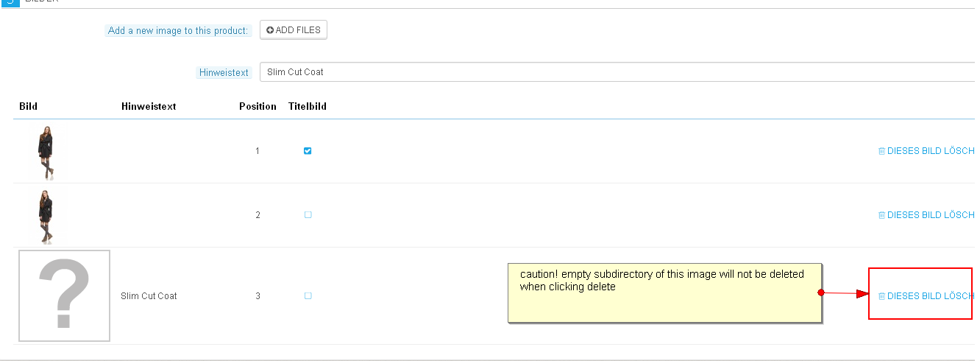Viewport: 980px width, 361px height.
Task: Click the Hinweistext input containing Slim Cut Coat
Action: click(x=617, y=72)
